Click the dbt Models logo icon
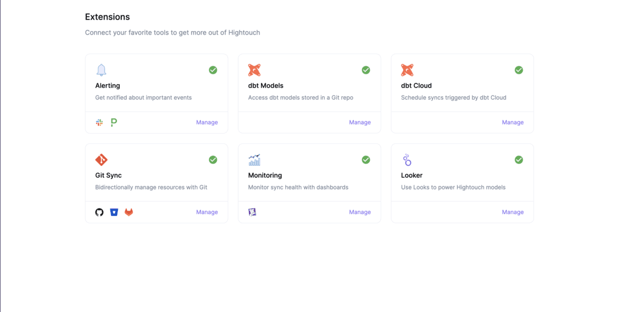This screenshot has height=312, width=644. coord(254,70)
